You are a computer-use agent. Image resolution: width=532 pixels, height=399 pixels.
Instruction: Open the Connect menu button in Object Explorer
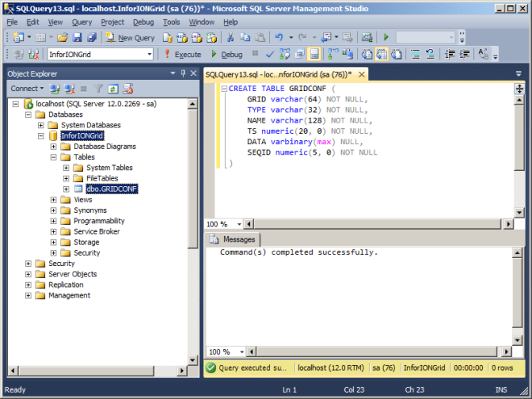pos(27,89)
